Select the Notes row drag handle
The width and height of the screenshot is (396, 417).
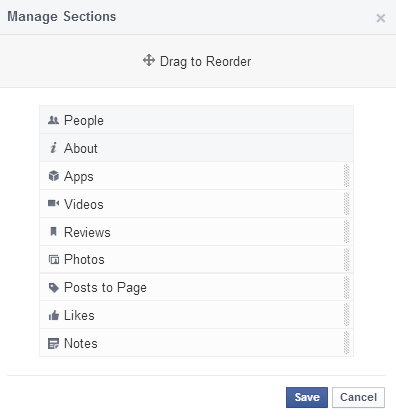(x=346, y=343)
